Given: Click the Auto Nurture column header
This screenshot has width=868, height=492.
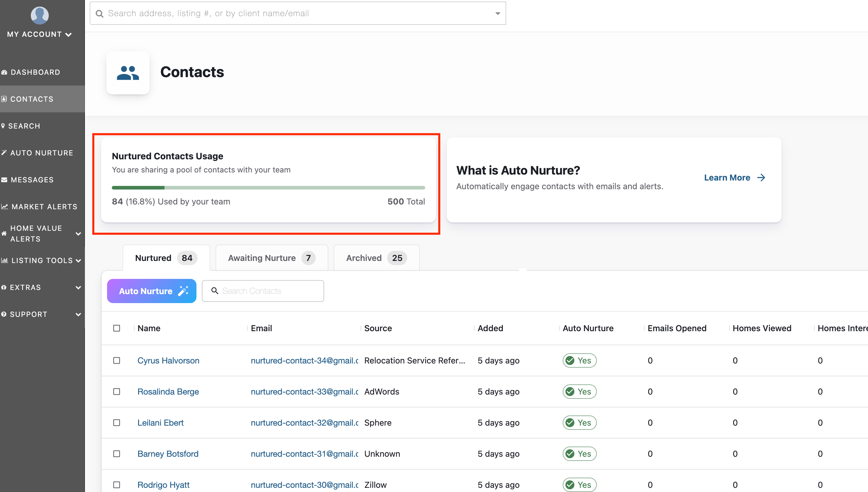Looking at the screenshot, I should pyautogui.click(x=588, y=328).
